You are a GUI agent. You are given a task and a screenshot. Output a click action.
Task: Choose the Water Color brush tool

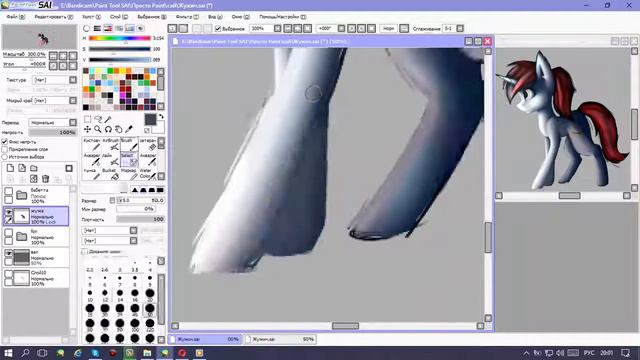coord(148,174)
